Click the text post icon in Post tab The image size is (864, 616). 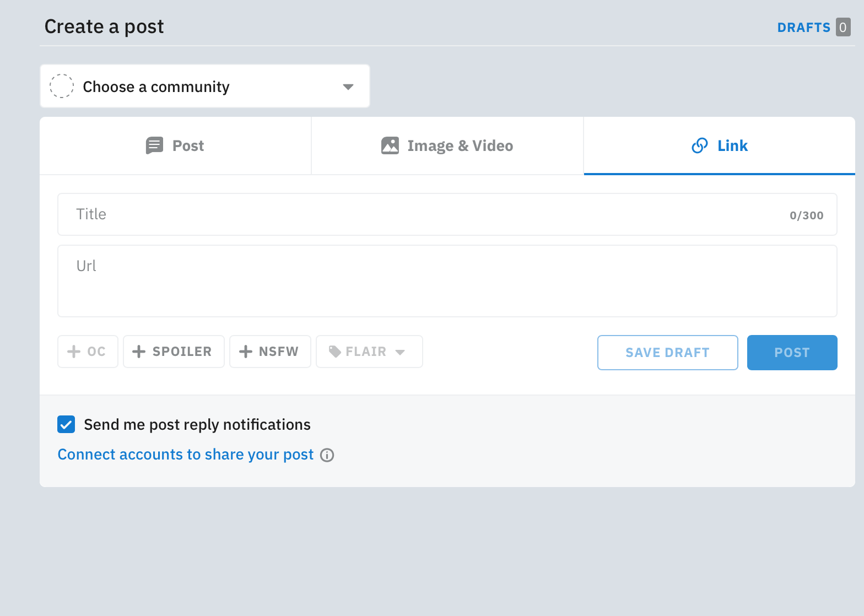154,146
